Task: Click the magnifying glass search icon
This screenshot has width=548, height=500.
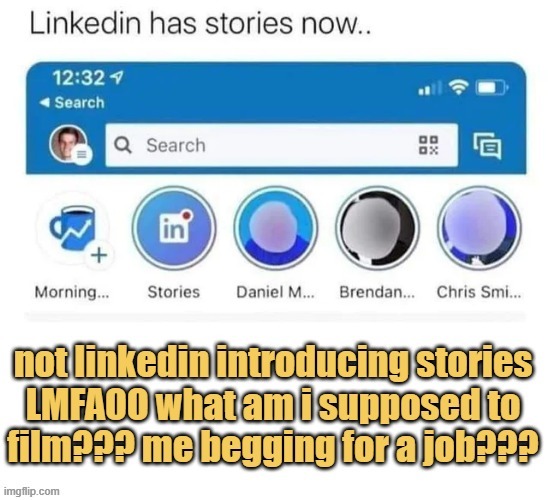Action: pyautogui.click(x=123, y=145)
